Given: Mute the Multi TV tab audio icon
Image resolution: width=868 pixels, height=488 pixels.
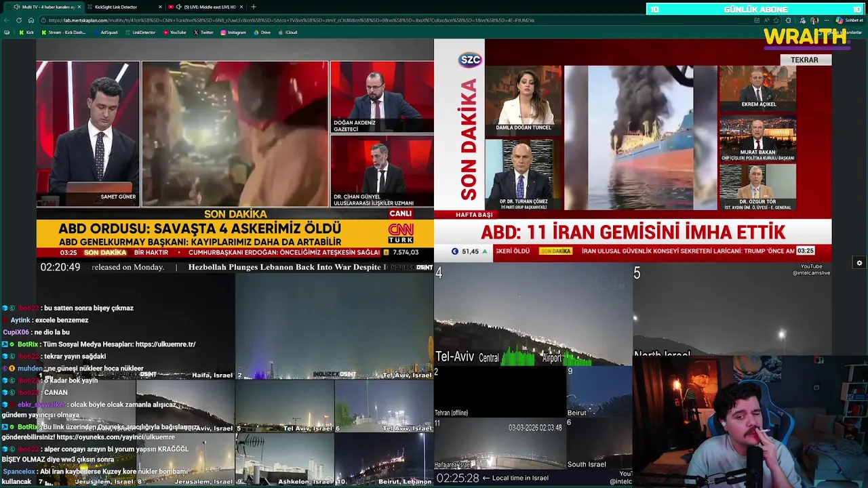Looking at the screenshot, I should (x=16, y=7).
